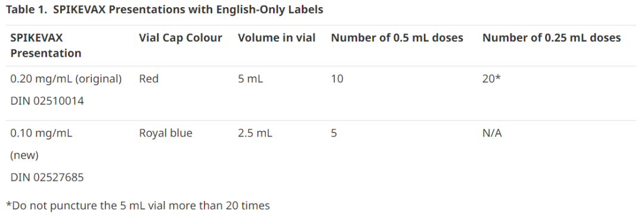The image size is (644, 216).
Task: Click the Vial Cap Colour column header
Action: click(x=181, y=38)
